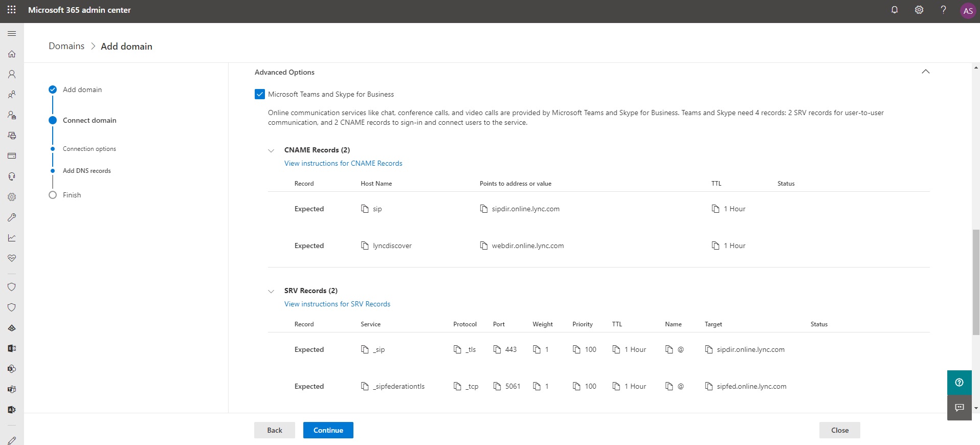The image size is (980, 445).
Task: Collapse the SRV Records section
Action: tap(271, 291)
